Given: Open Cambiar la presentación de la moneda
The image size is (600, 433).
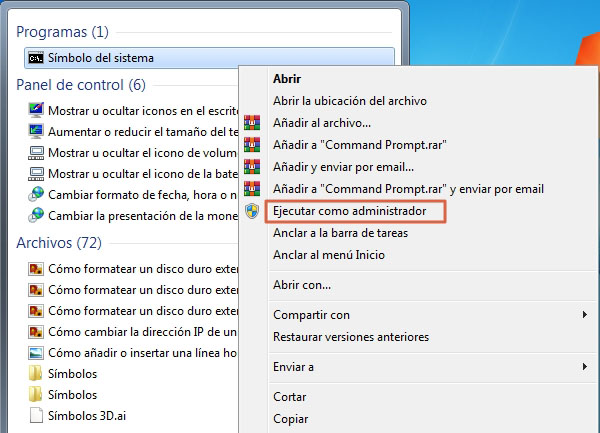Looking at the screenshot, I should click(x=143, y=216).
